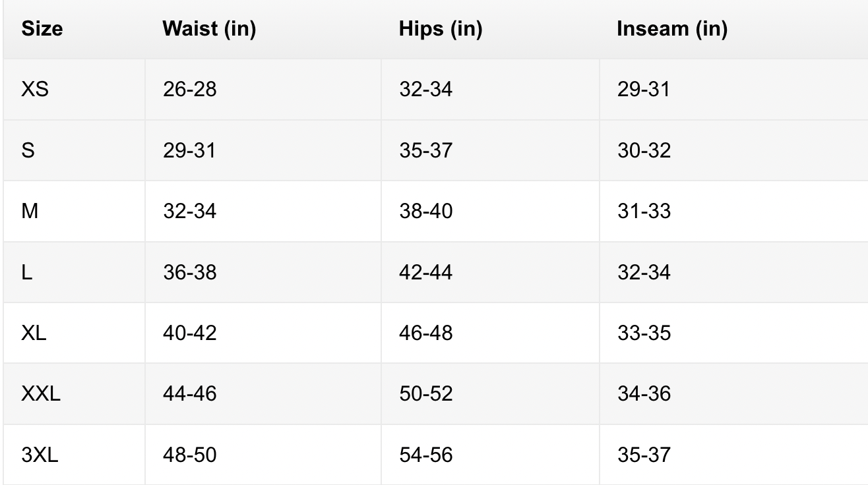Click the waist value 26-28
Viewport: 868px width, 485px height.
[x=189, y=90]
